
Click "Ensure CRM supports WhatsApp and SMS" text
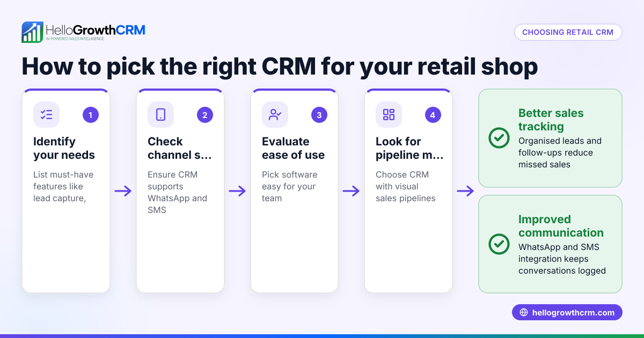(177, 192)
